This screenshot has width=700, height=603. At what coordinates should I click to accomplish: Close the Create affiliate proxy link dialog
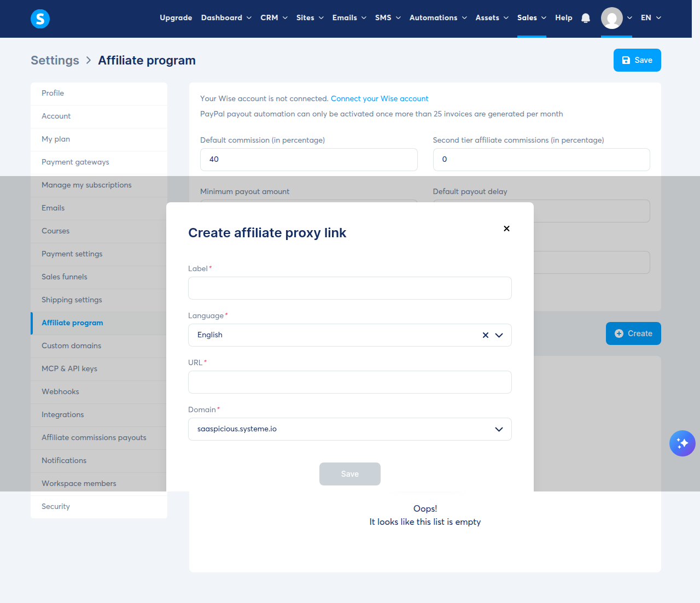pos(506,229)
